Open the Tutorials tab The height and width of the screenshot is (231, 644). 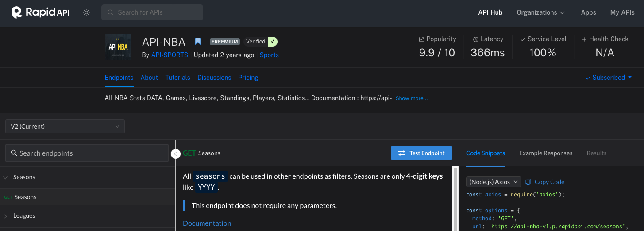(177, 77)
